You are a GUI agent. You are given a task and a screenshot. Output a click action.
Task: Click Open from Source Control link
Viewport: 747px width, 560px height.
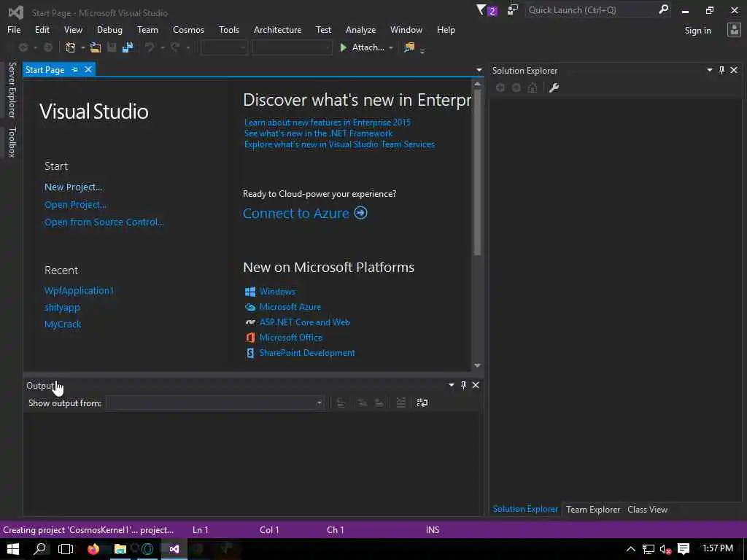click(104, 222)
